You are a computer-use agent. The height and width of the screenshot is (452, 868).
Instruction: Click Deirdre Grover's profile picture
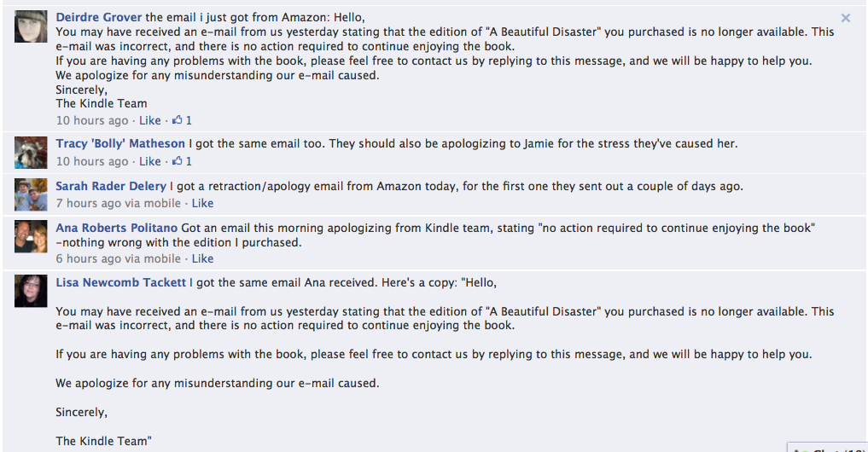point(31,26)
